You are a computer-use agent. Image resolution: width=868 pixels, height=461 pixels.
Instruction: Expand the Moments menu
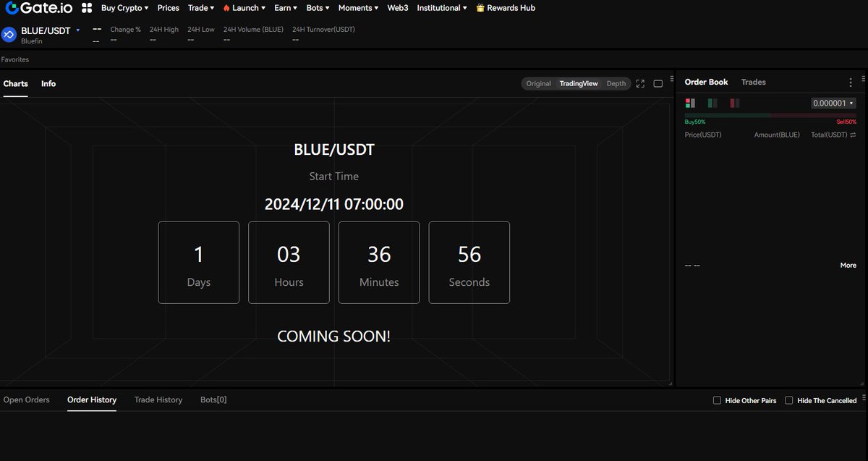pos(358,8)
